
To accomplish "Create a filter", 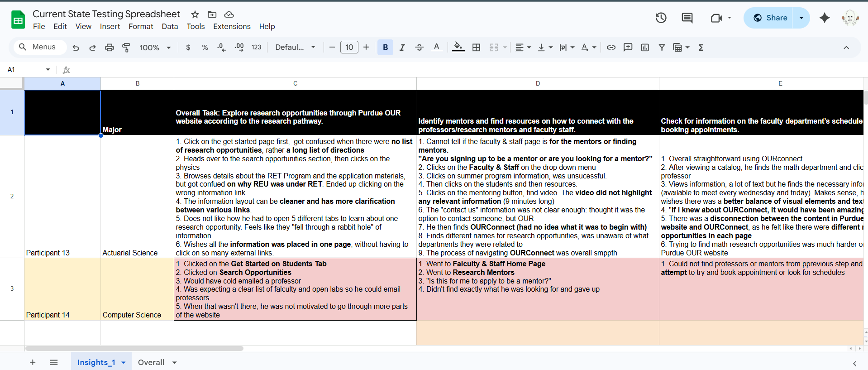I will point(662,48).
